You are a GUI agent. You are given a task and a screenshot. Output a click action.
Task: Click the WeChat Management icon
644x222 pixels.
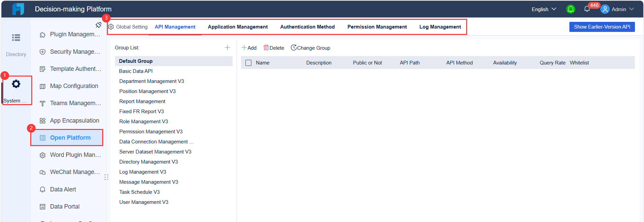(42, 172)
